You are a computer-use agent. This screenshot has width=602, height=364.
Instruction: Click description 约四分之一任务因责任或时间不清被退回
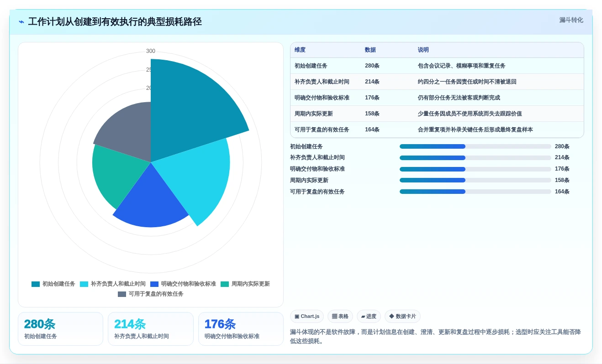pos(467,82)
